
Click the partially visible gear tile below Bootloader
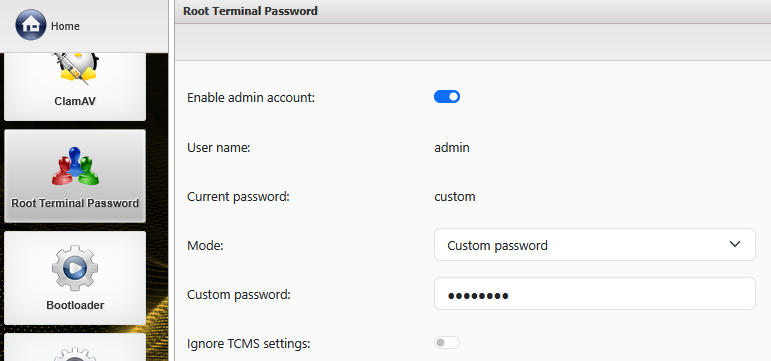(75, 347)
